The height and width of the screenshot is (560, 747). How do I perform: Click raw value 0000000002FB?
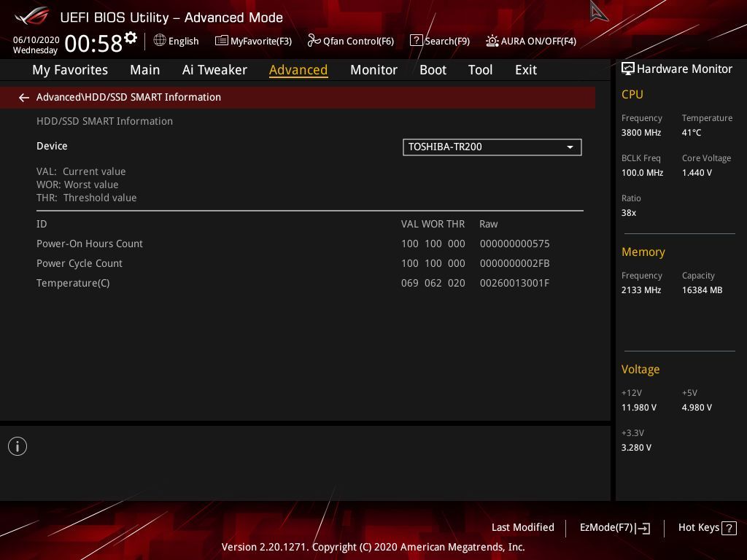[514, 263]
